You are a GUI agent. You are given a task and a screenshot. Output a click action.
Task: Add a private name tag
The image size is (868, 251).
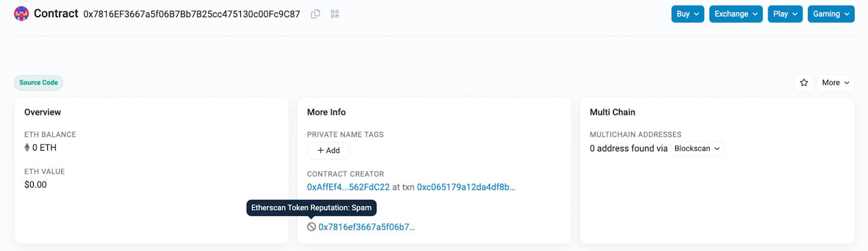pyautogui.click(x=329, y=151)
